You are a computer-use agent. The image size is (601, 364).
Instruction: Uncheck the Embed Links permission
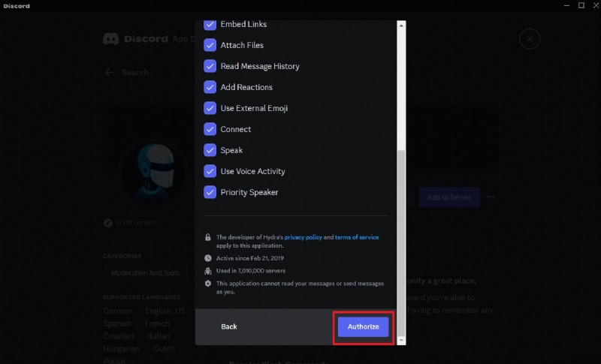pos(210,25)
